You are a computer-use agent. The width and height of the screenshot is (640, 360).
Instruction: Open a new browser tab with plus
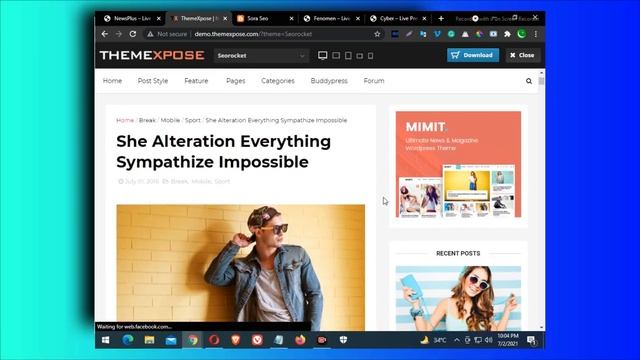coord(441,18)
